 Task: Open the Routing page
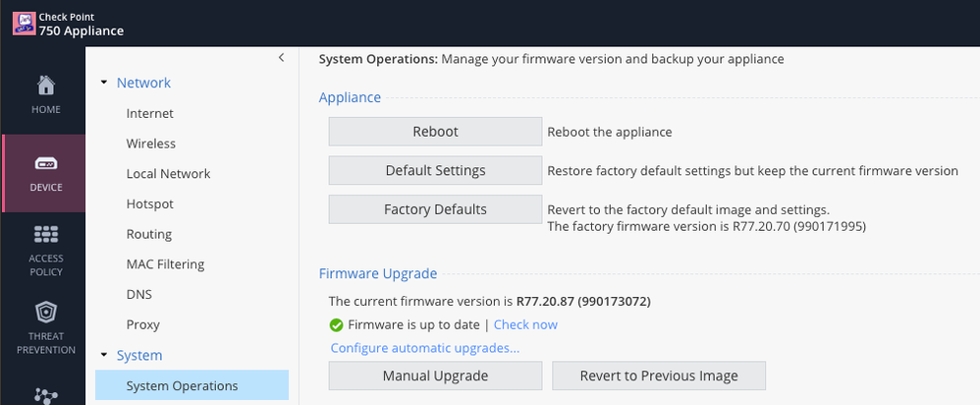click(148, 234)
